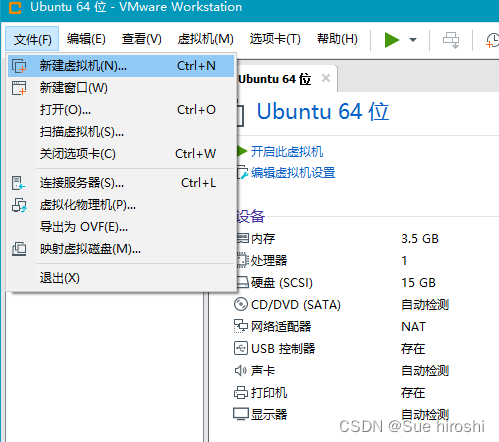499x442 pixels.
Task: Open the 文件(F) menu
Action: tap(32, 39)
